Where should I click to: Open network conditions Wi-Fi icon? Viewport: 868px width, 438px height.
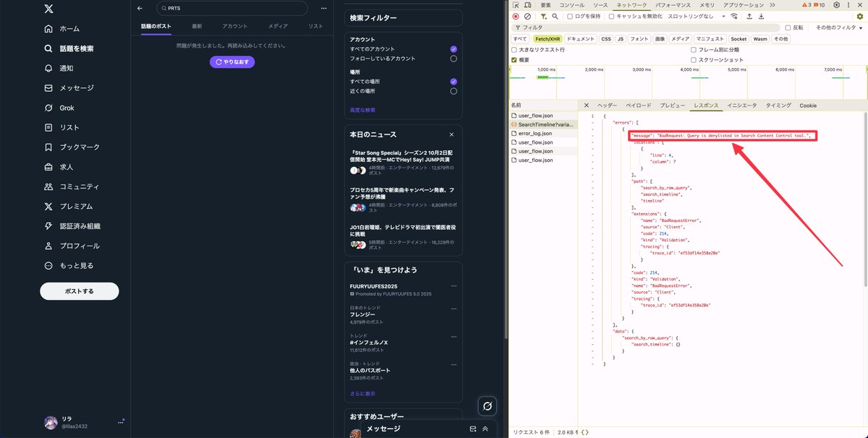pos(734,16)
